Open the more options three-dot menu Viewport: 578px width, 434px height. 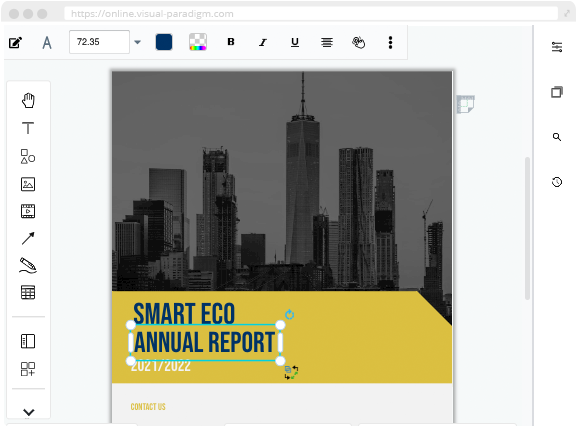[390, 42]
